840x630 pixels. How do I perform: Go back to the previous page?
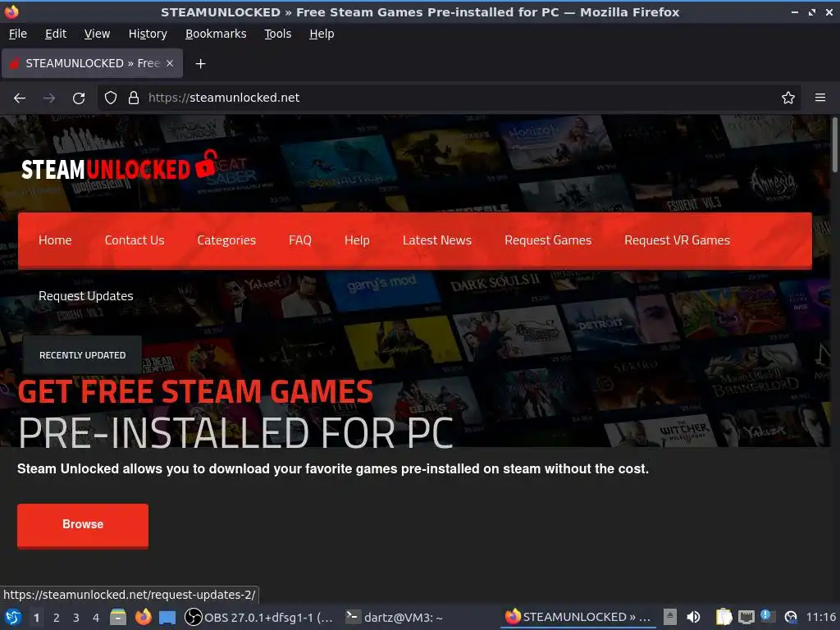pyautogui.click(x=20, y=98)
